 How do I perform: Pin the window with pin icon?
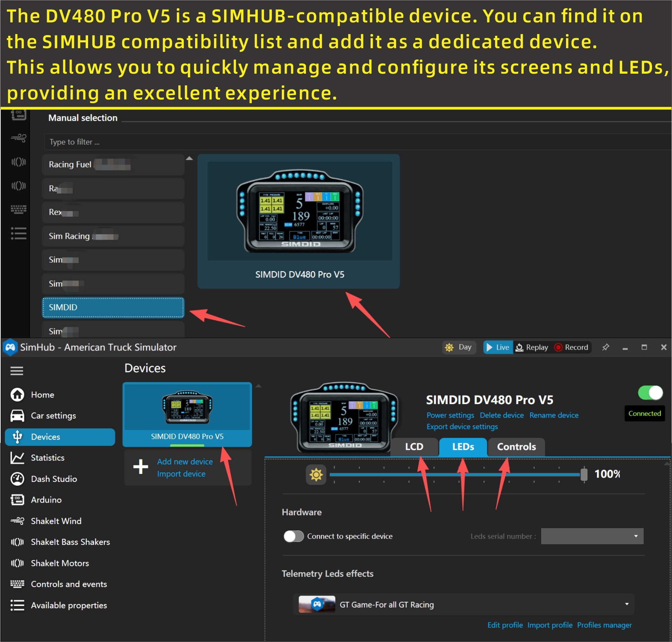point(606,347)
